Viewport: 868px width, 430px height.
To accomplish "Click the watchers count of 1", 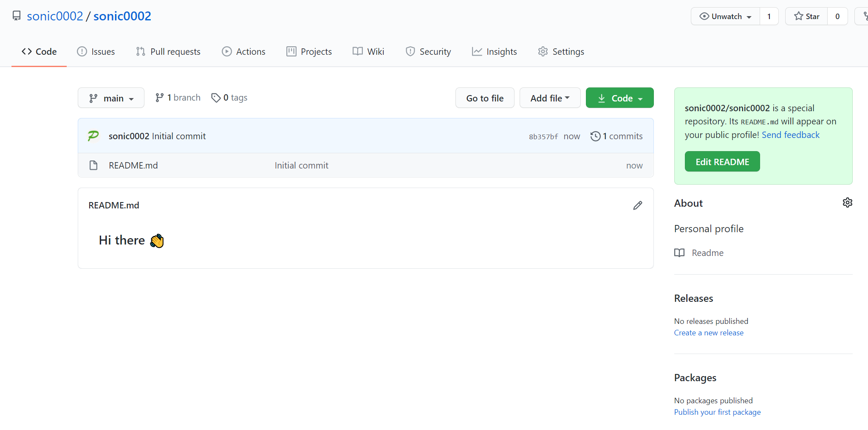I will [769, 17].
